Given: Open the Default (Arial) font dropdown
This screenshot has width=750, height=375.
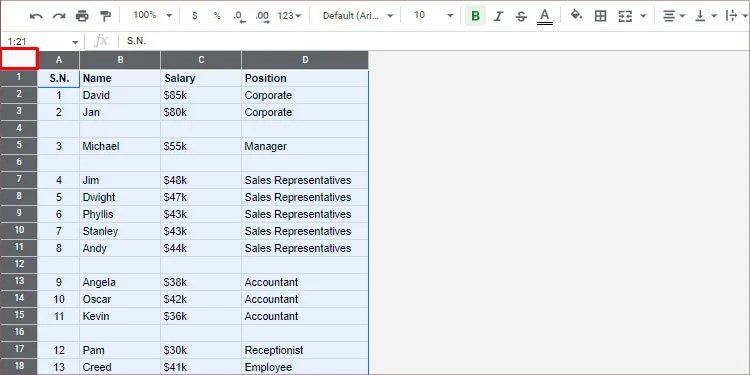Looking at the screenshot, I should 358,16.
